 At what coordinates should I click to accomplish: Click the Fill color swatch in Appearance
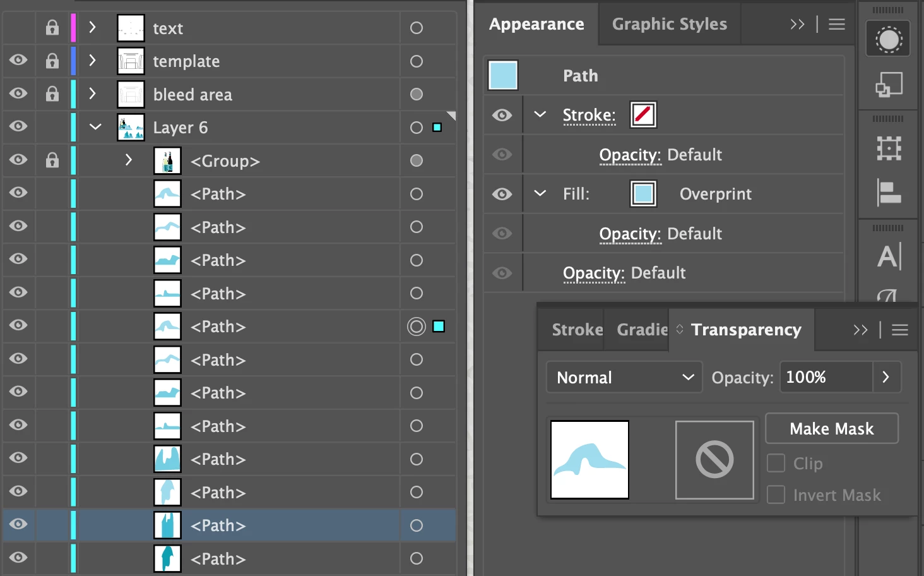643,194
